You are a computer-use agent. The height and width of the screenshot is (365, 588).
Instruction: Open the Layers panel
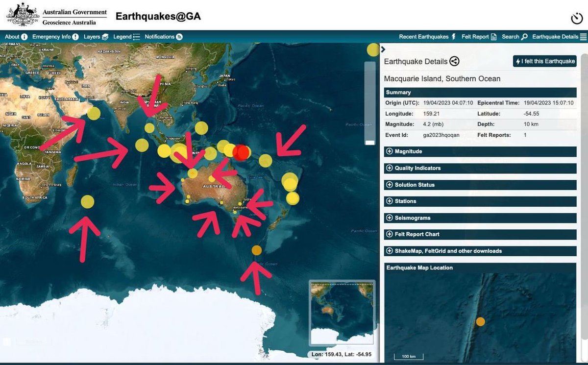[x=96, y=37]
